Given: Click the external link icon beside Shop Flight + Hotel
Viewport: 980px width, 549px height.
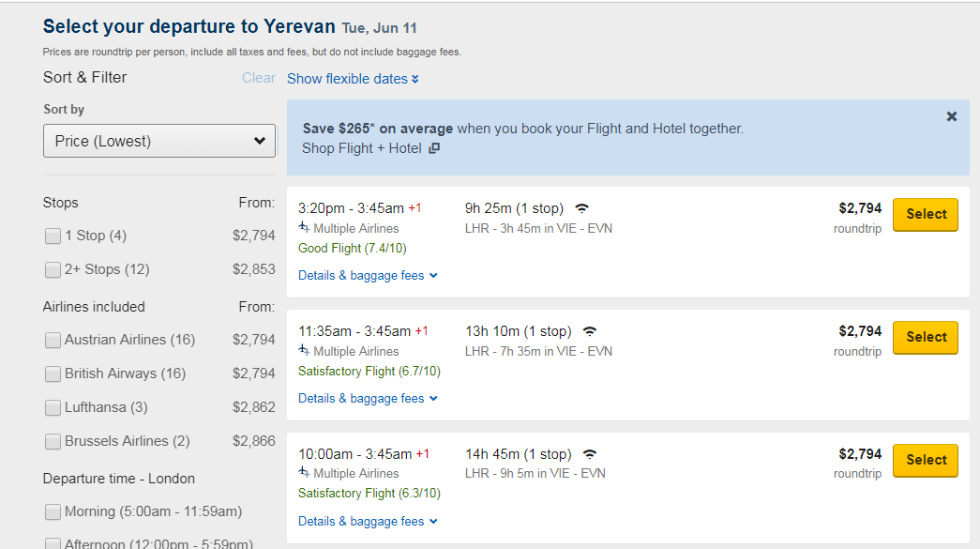Looking at the screenshot, I should [x=434, y=148].
